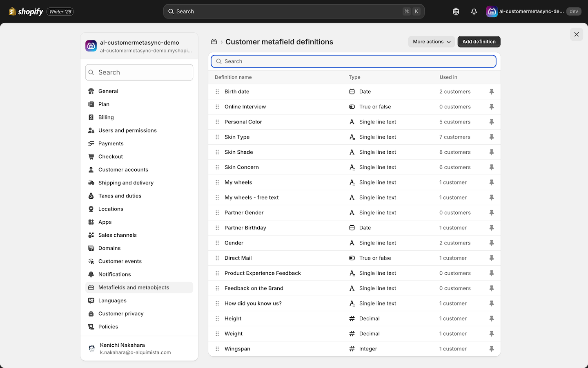Open Shipping and delivery settings
Viewport: 588px width, 368px height.
pos(126,182)
